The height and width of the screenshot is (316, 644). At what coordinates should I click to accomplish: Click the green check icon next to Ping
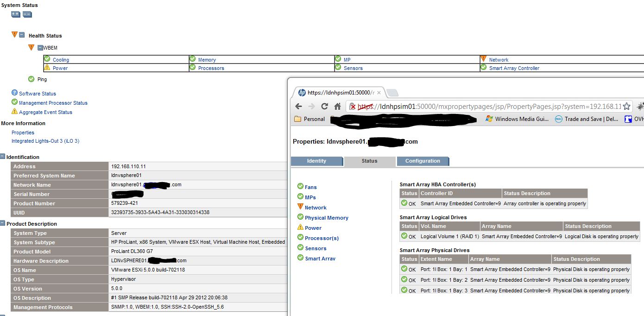(31, 79)
